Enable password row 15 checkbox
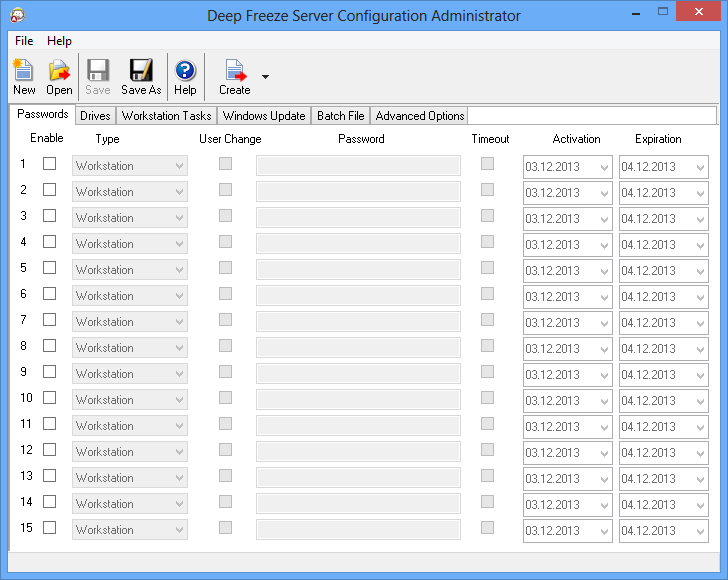 point(50,528)
